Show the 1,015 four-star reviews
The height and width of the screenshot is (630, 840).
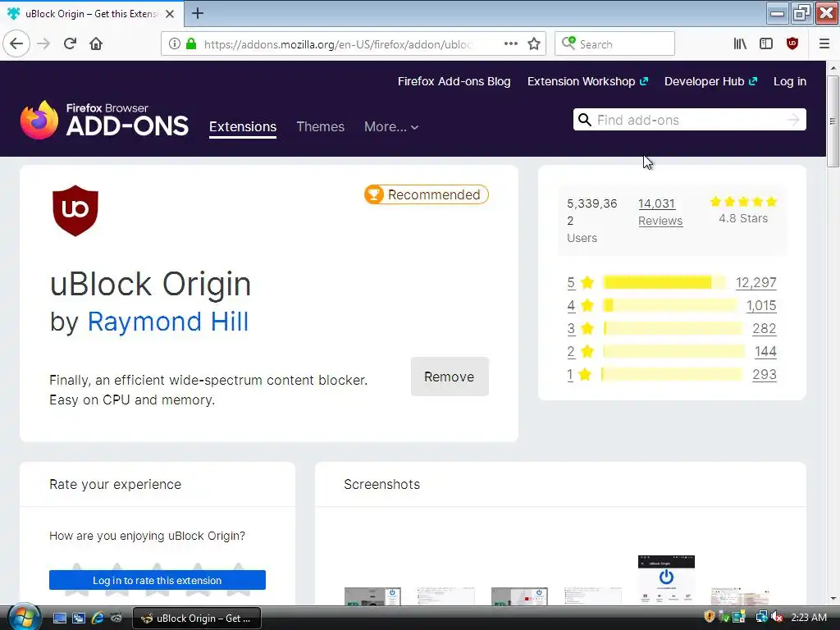point(761,305)
